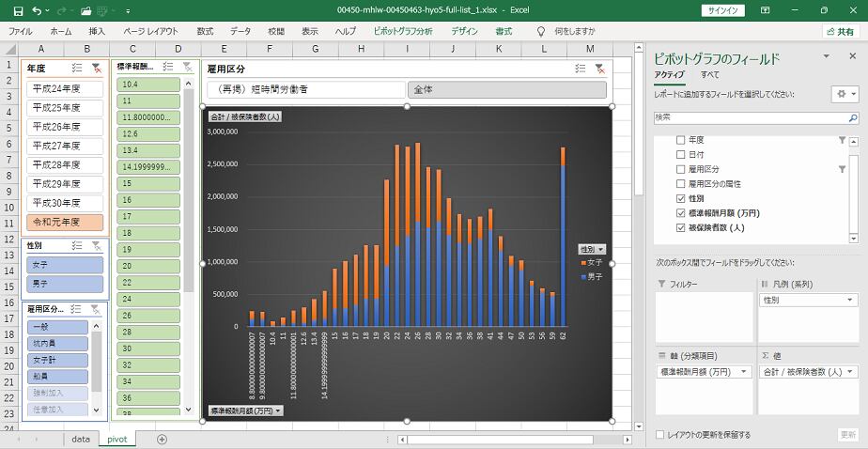Viewport: 868px width, 449px height.
Task: Enable レイアウトの更新を保留する checkbox
Action: [660, 435]
